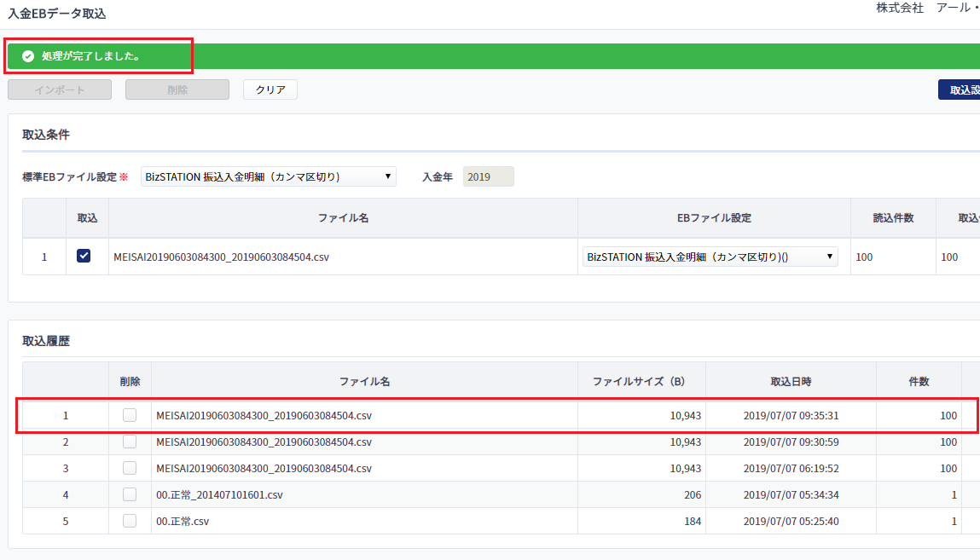Tick the delete checkbox in history row 3
Image resolution: width=980 pixels, height=560 pixels.
130,468
